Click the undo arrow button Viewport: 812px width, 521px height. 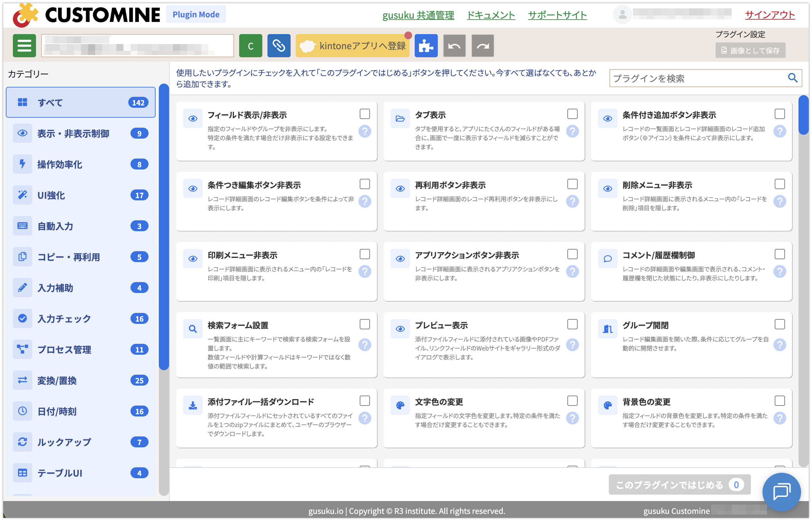pyautogui.click(x=454, y=46)
